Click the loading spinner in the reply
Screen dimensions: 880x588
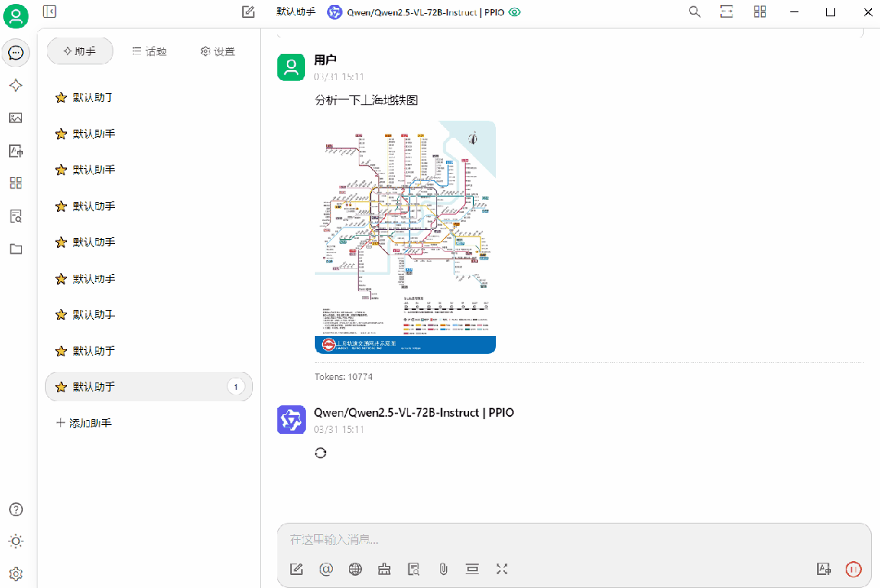(321, 453)
